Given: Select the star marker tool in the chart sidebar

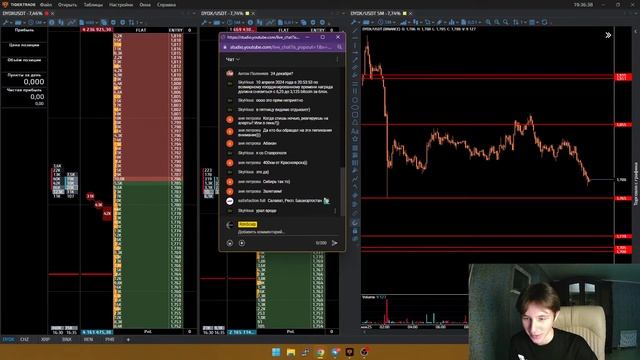Looking at the screenshot, I should tap(355, 139).
